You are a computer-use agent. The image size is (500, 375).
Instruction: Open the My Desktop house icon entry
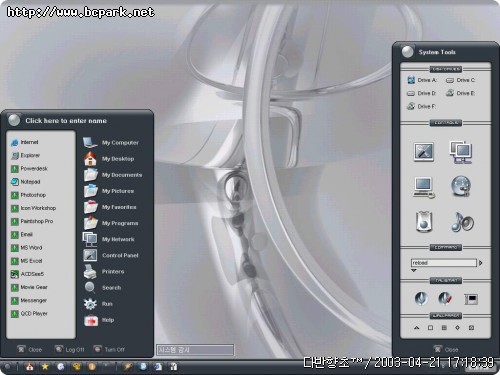[x=109, y=159]
